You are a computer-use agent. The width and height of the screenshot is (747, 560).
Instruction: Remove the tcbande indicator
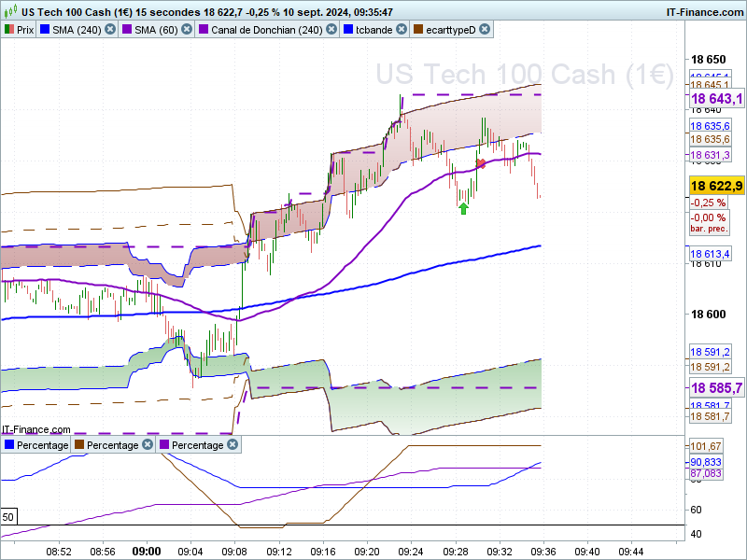[x=402, y=30]
